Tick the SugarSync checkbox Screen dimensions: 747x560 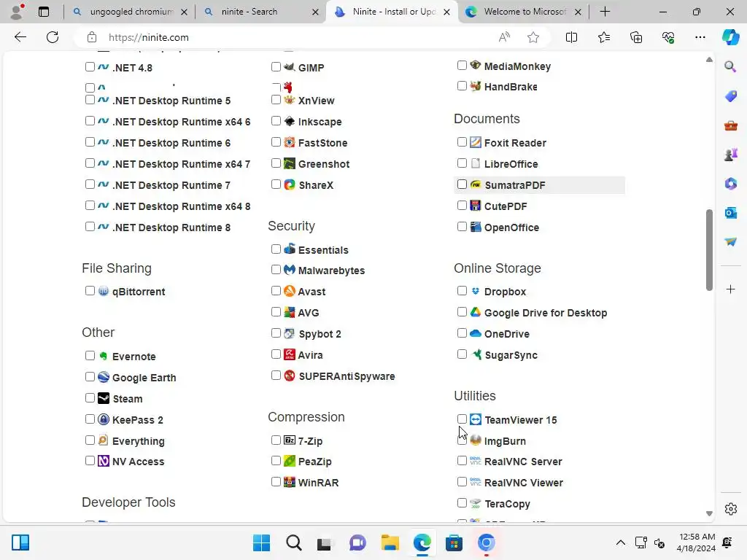coord(462,354)
